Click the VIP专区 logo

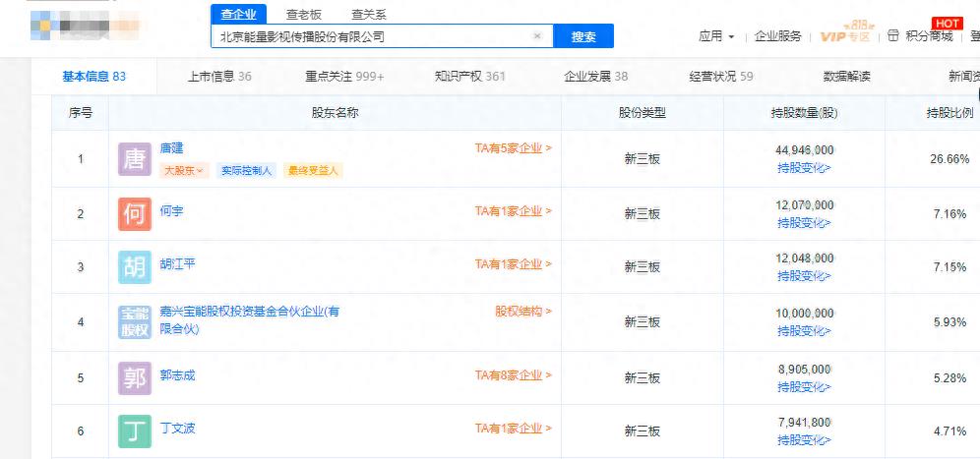(x=845, y=33)
